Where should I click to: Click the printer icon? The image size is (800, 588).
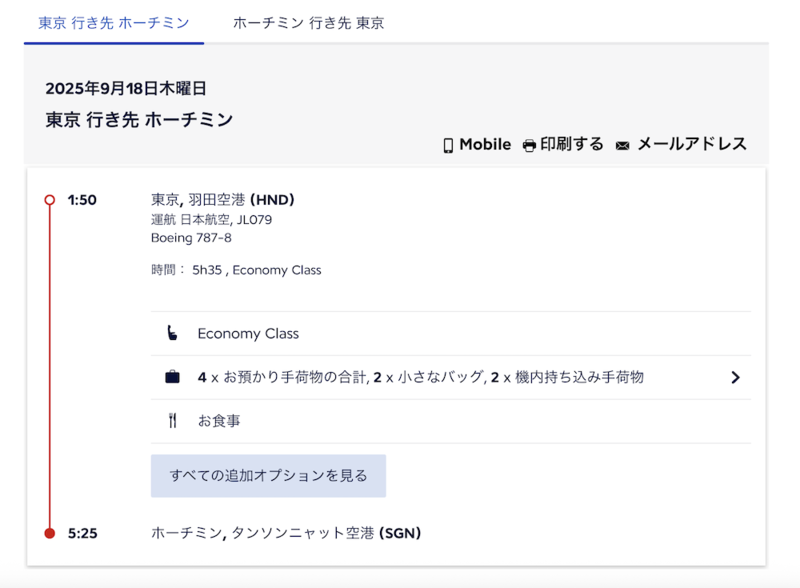coord(530,145)
